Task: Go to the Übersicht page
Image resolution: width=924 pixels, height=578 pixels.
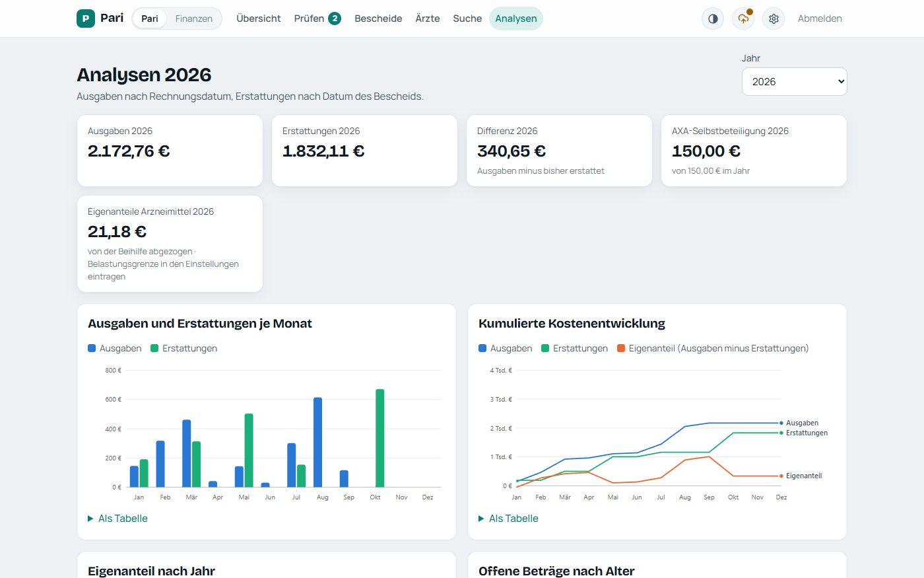Action: click(x=259, y=18)
